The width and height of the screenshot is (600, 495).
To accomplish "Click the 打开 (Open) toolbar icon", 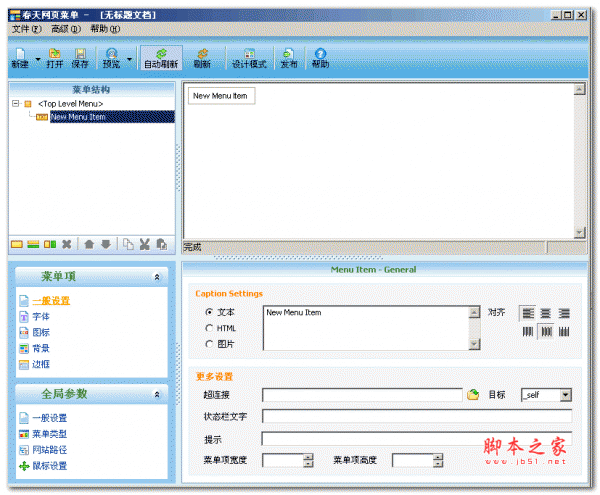I will point(54,57).
